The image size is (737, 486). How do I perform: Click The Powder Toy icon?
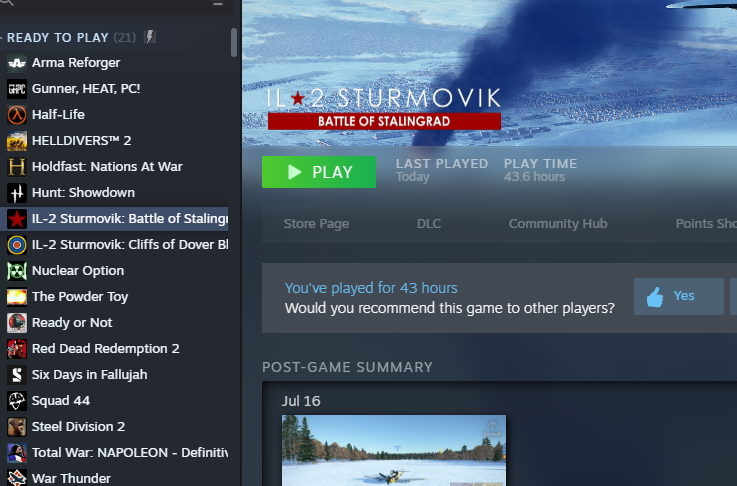tap(17, 297)
